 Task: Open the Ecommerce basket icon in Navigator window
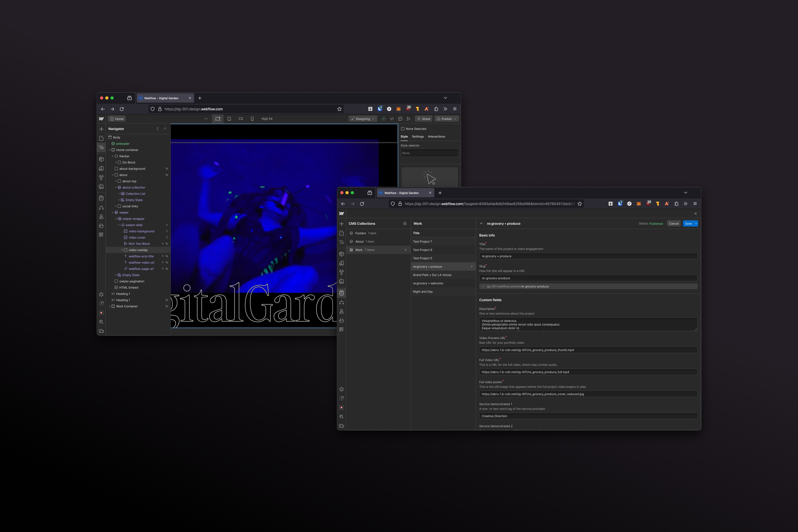[101, 226]
